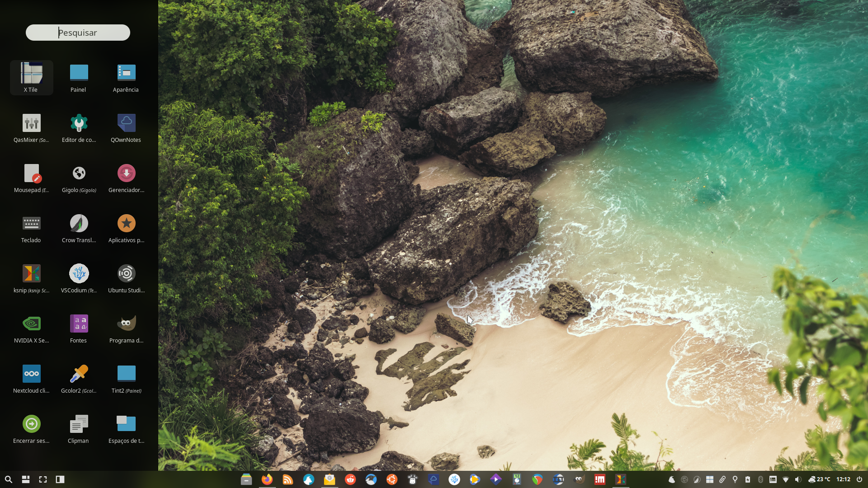The image size is (868, 488).
Task: Launch Clipman clipboard manager
Action: [x=79, y=428]
